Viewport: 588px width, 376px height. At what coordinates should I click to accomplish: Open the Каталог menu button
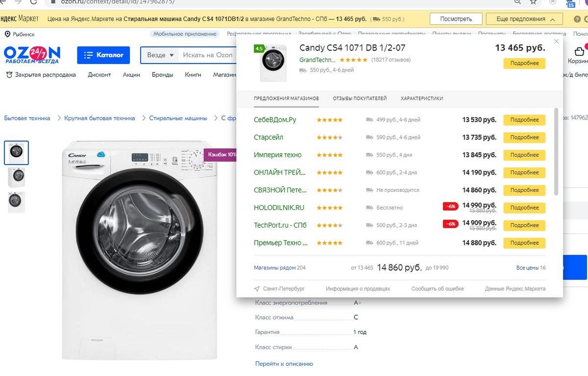tap(103, 55)
